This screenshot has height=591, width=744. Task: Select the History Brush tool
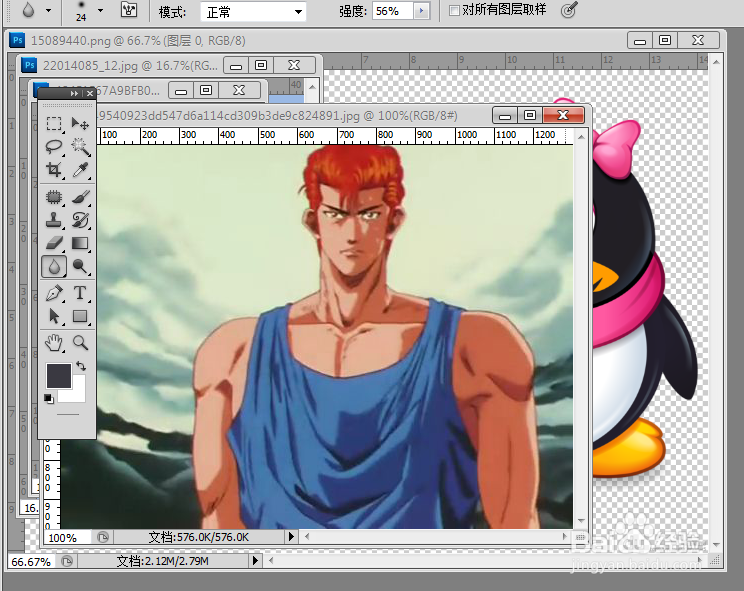(80, 220)
